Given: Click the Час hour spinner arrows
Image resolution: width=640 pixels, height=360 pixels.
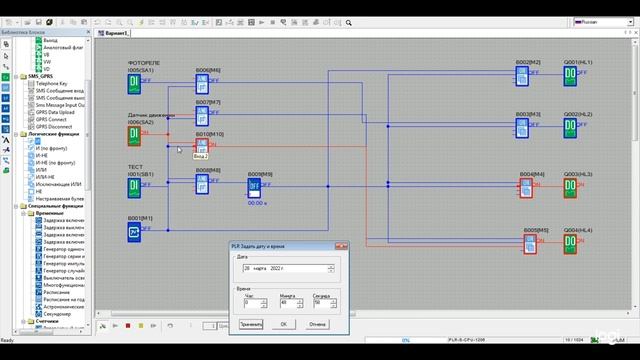Looking at the screenshot, I should (x=264, y=303).
